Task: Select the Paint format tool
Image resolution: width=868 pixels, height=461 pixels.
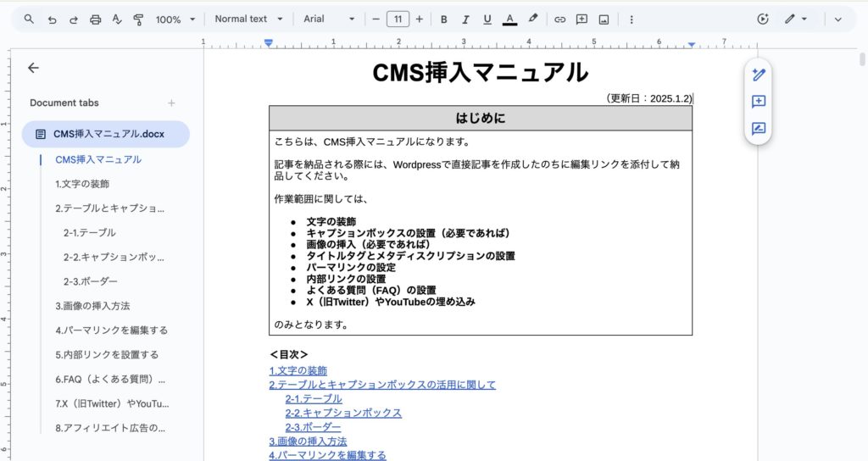Action: pyautogui.click(x=137, y=19)
